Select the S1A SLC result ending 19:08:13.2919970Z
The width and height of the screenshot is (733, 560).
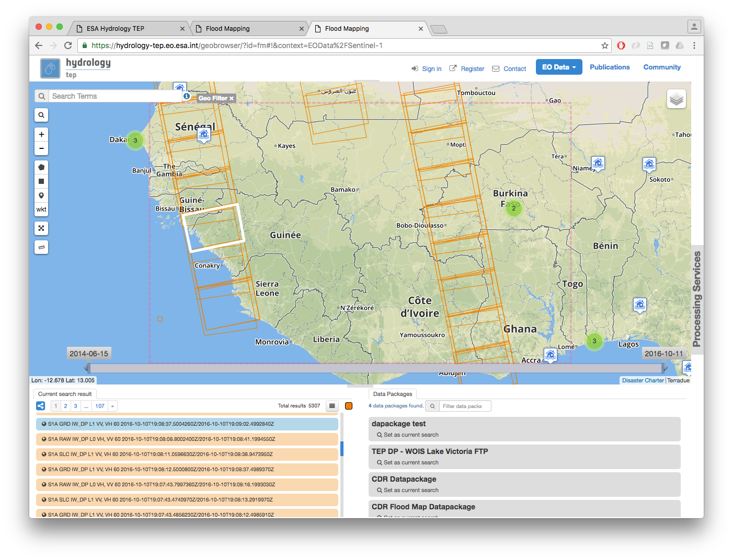[x=187, y=500]
